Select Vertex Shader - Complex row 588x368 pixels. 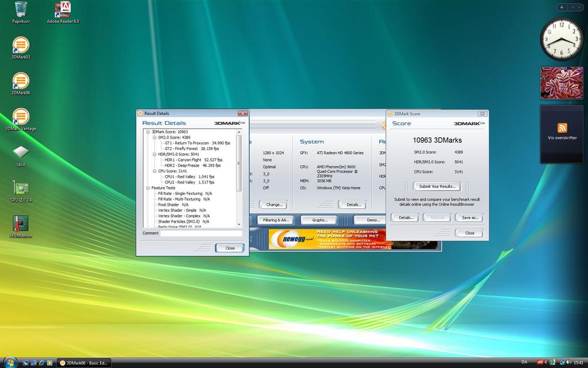184,216
